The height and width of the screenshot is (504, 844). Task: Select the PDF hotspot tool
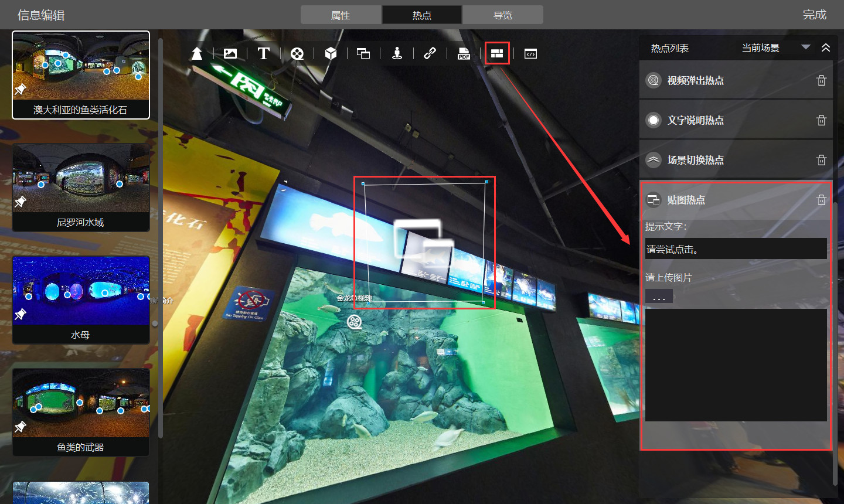(x=464, y=54)
